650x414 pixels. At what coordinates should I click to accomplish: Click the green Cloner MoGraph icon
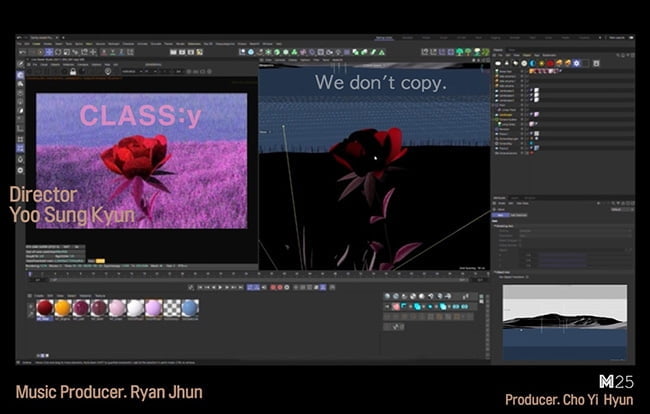[294, 52]
